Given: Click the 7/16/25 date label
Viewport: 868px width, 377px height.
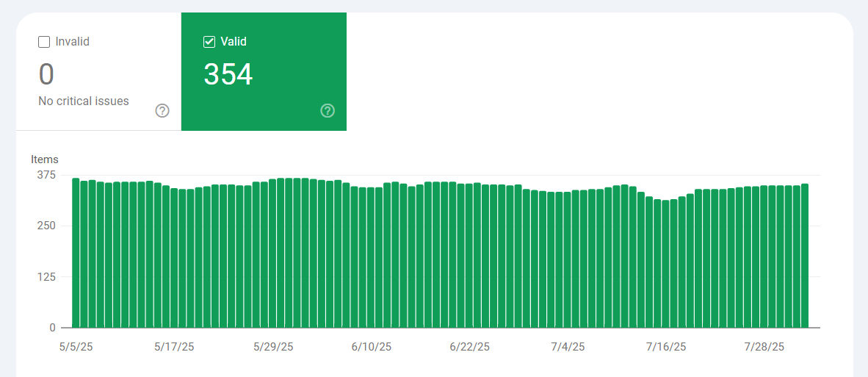Looking at the screenshot, I should (666, 347).
